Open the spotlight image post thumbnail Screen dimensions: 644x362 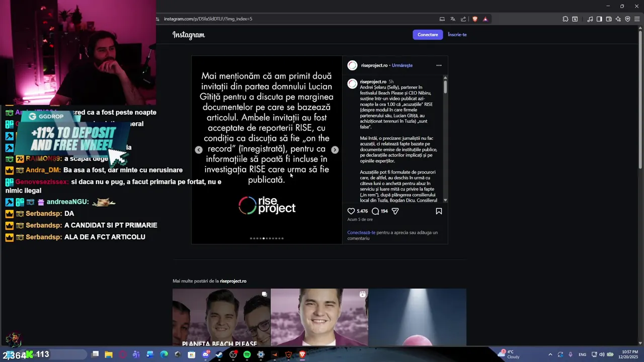coord(418,317)
